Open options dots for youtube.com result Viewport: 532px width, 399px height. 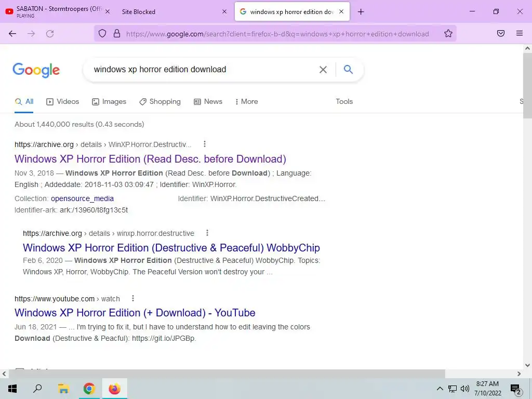tap(133, 298)
